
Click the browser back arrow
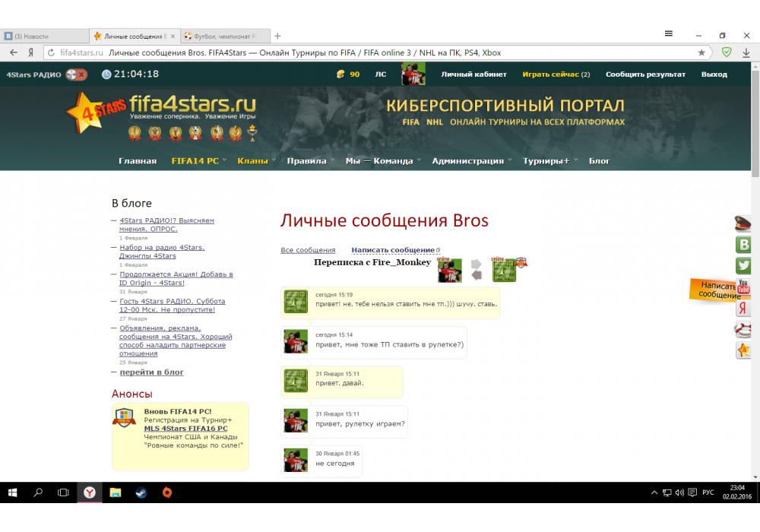14,52
